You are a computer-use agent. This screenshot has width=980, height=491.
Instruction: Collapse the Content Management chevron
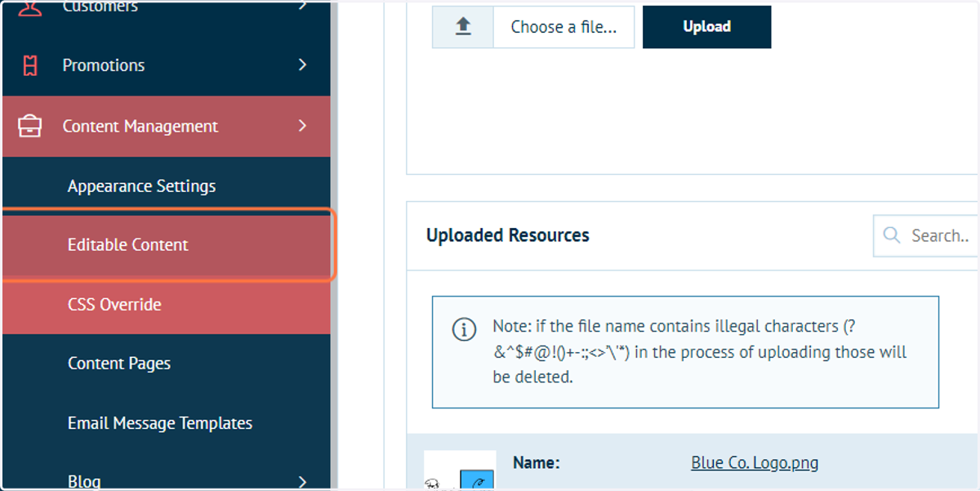(303, 126)
